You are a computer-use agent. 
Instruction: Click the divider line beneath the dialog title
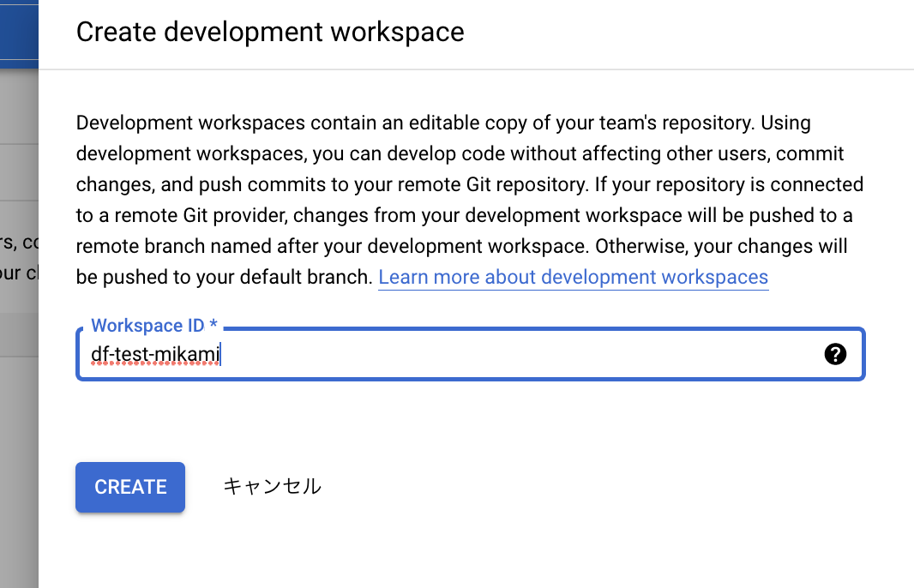tap(476, 69)
